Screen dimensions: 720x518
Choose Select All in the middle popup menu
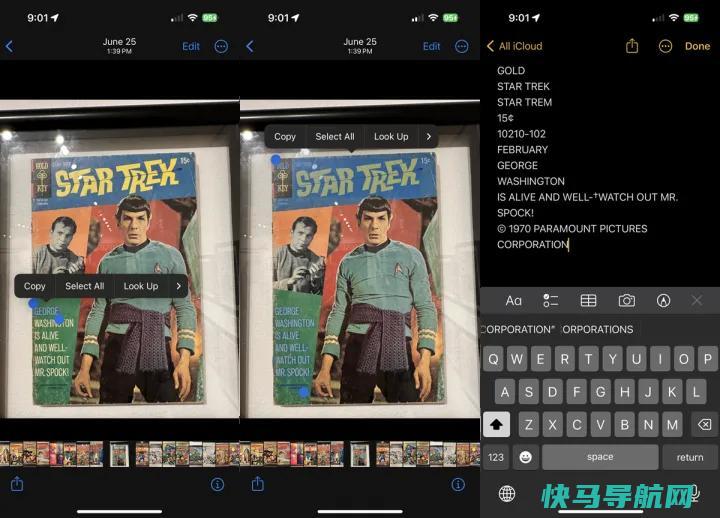(x=335, y=136)
